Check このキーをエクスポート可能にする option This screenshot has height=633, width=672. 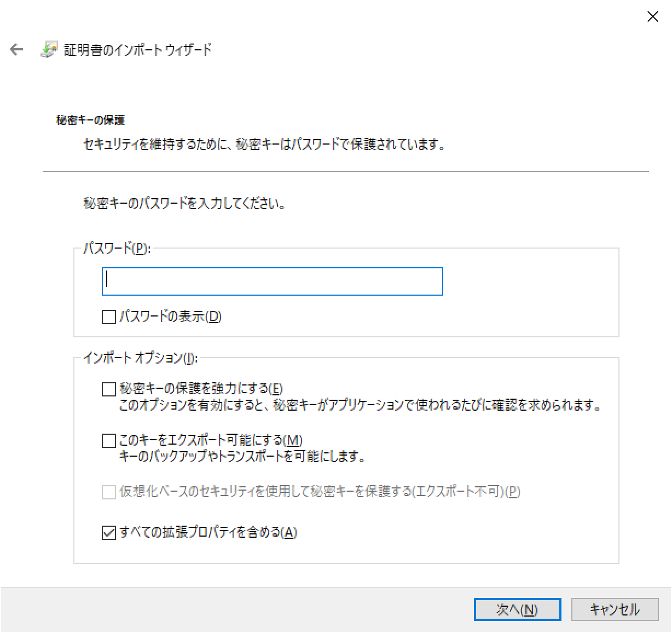click(108, 441)
